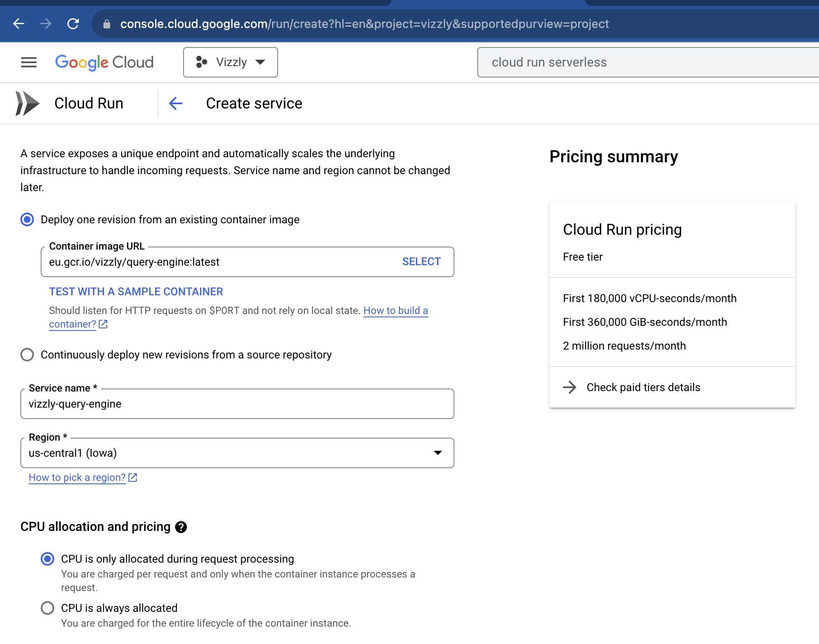Choose CPU only allocated during request processing
Viewport: 819px width, 644px height.
point(47,559)
